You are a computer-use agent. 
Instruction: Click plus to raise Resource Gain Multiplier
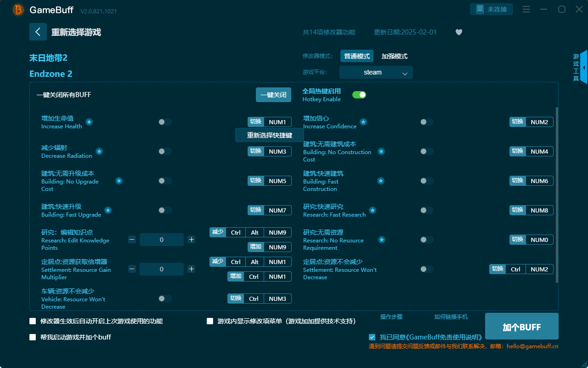click(x=191, y=269)
